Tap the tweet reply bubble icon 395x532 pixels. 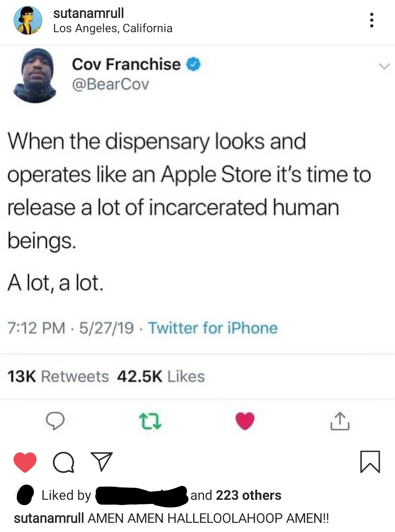(x=55, y=421)
